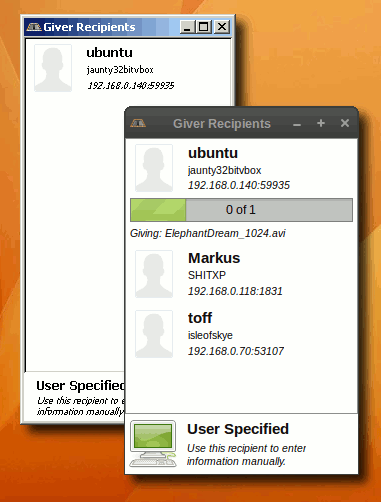Click hostname isleofskye under toff
Viewport: 381px width, 502px height.
pos(210,335)
